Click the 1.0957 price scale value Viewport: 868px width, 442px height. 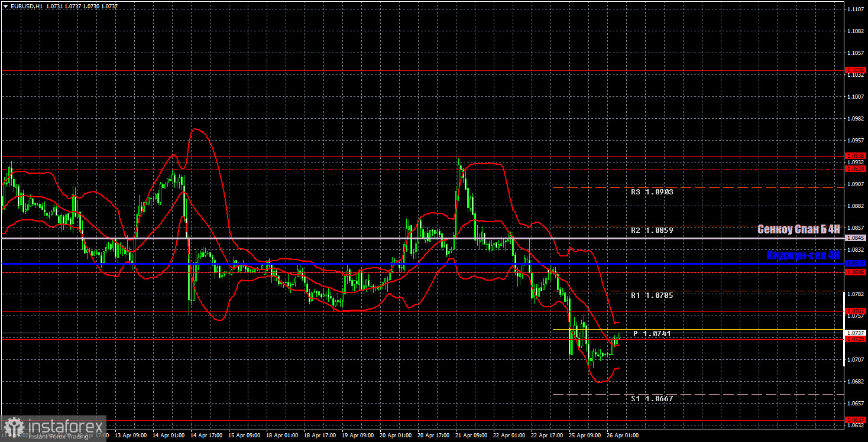pyautogui.click(x=856, y=141)
